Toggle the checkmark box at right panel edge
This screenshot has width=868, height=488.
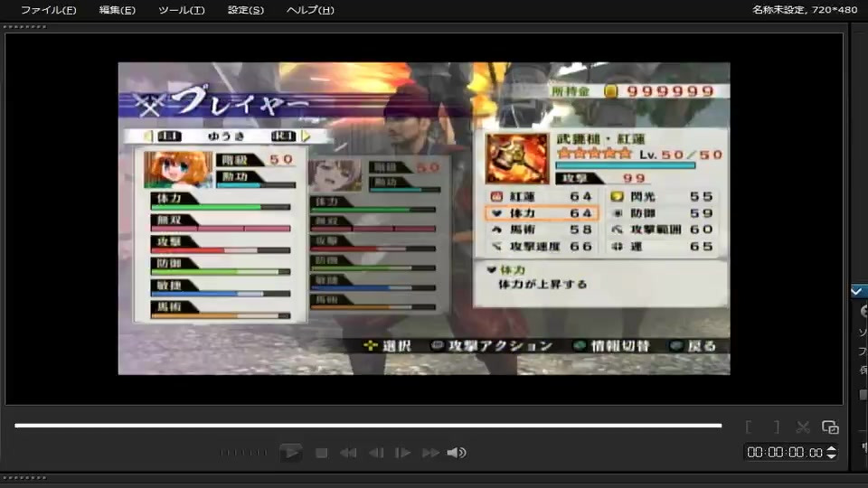coord(857,291)
